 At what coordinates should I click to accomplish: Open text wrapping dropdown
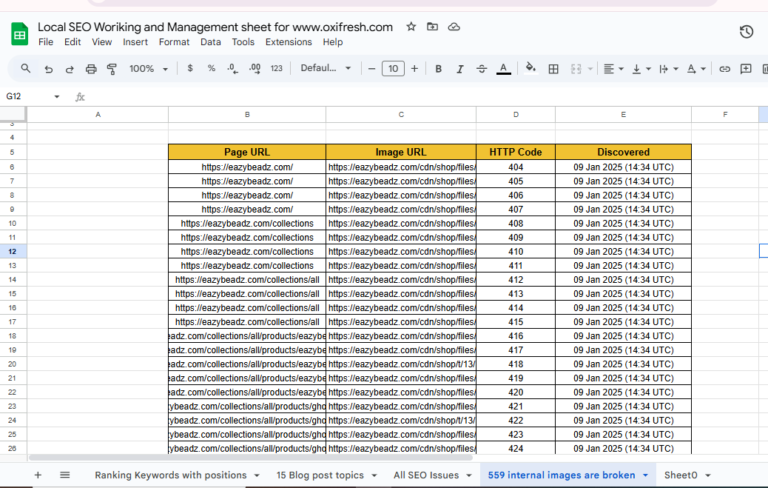(x=668, y=69)
